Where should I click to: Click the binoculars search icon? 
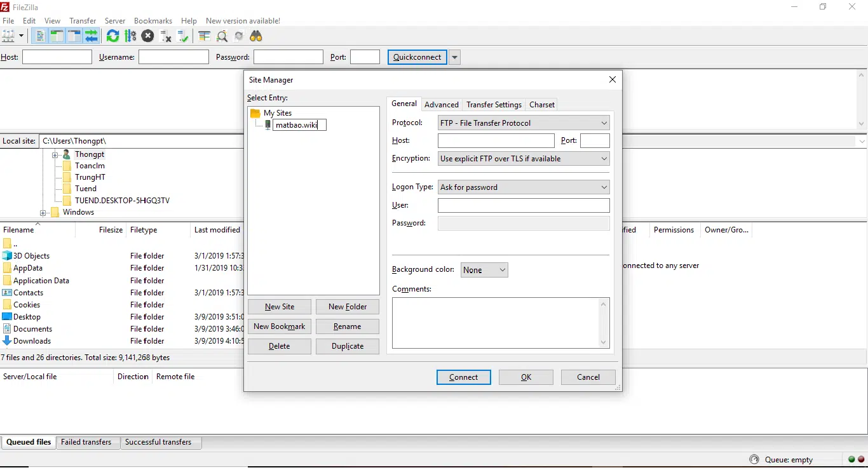[256, 36]
